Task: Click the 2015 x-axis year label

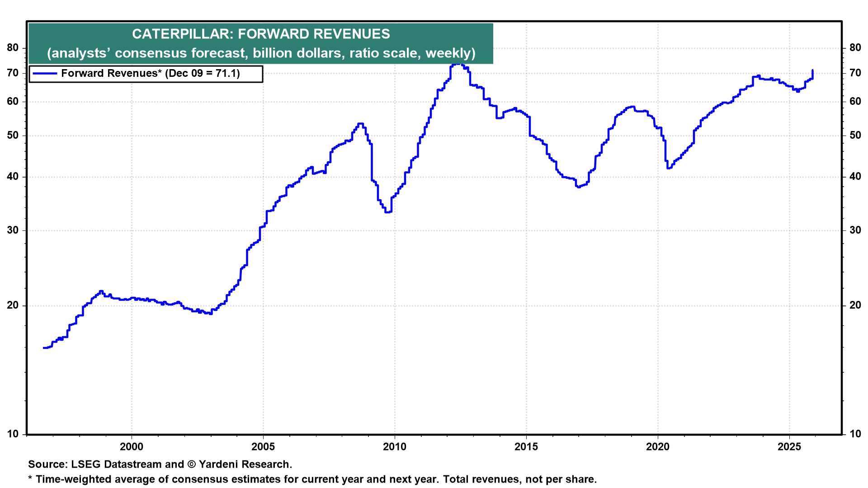Action: [526, 447]
